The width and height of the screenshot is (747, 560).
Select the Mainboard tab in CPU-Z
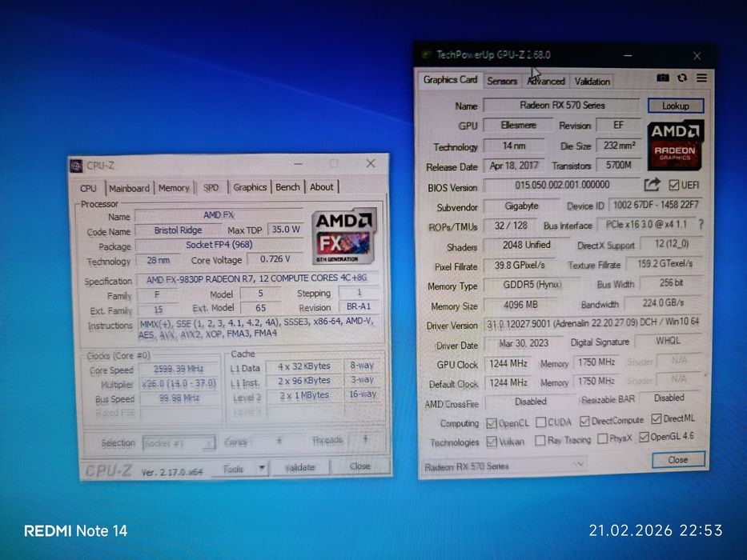129,188
